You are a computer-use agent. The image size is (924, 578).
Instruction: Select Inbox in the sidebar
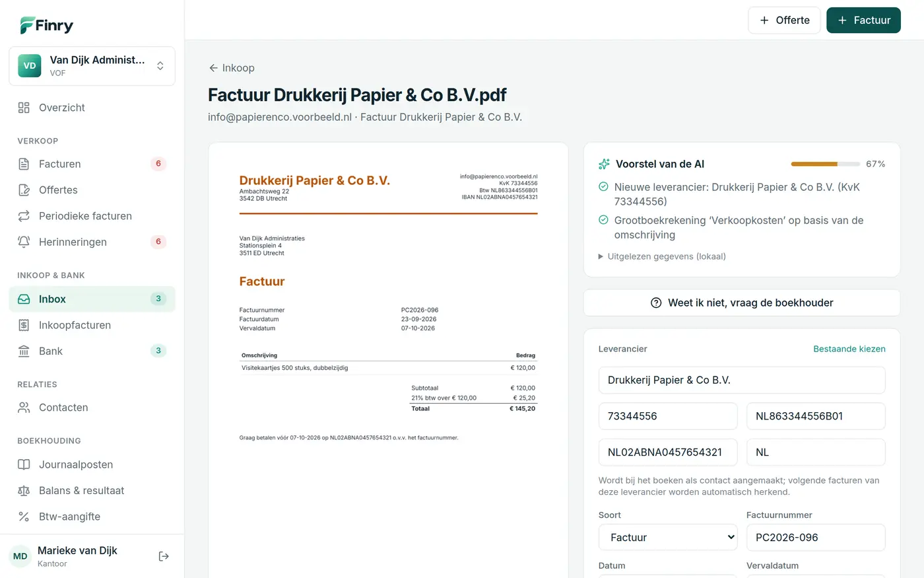tap(92, 299)
